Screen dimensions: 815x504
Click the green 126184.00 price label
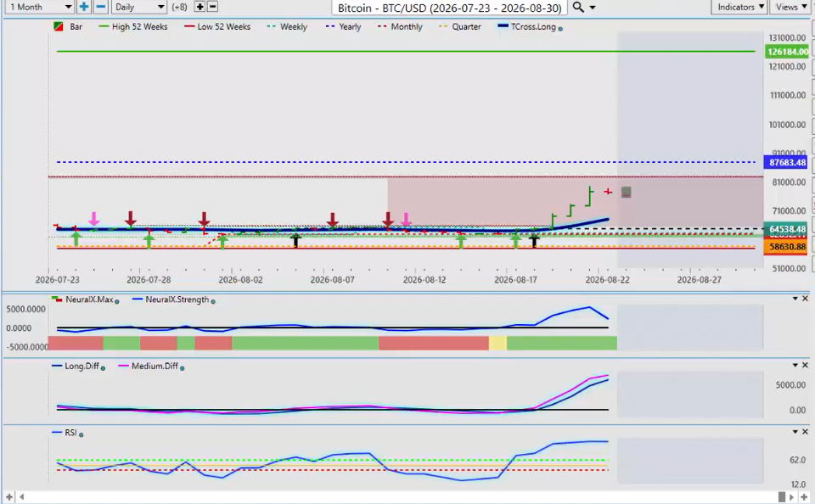(788, 52)
